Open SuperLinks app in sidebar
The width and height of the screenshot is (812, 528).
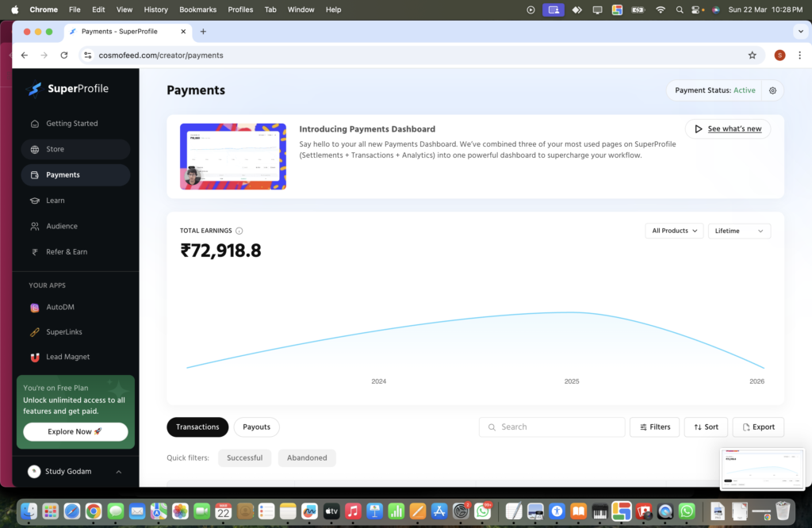[63, 332]
